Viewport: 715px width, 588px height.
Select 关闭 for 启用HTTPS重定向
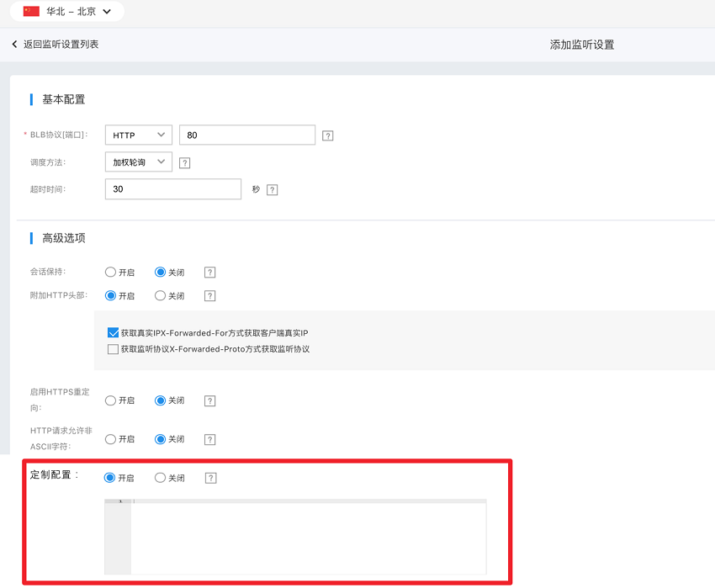point(160,400)
